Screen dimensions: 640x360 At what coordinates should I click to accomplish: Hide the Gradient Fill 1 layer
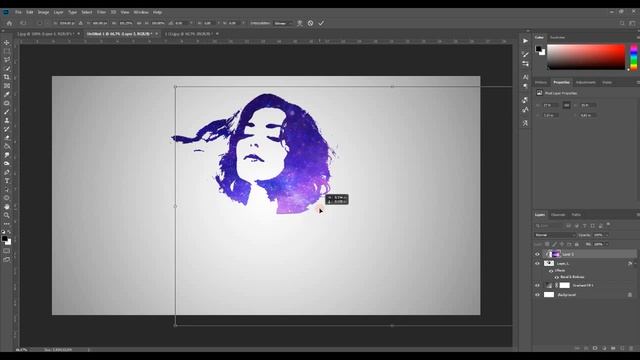coord(538,285)
